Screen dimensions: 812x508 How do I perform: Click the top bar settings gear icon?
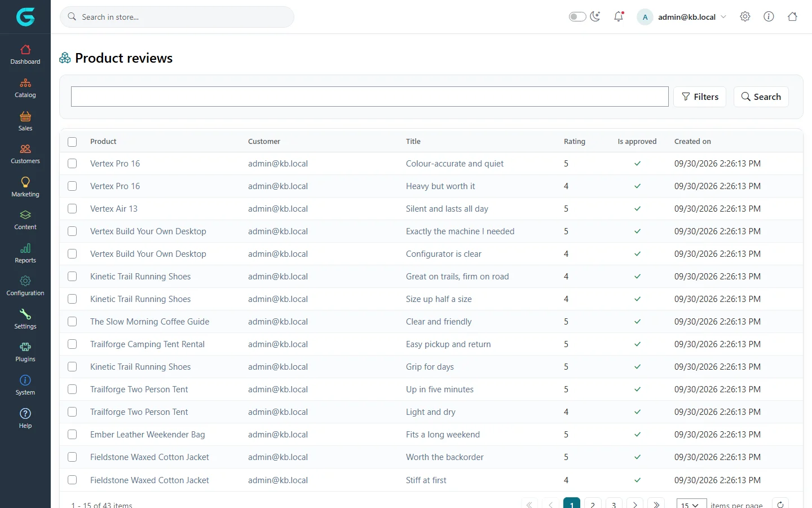[x=745, y=16]
